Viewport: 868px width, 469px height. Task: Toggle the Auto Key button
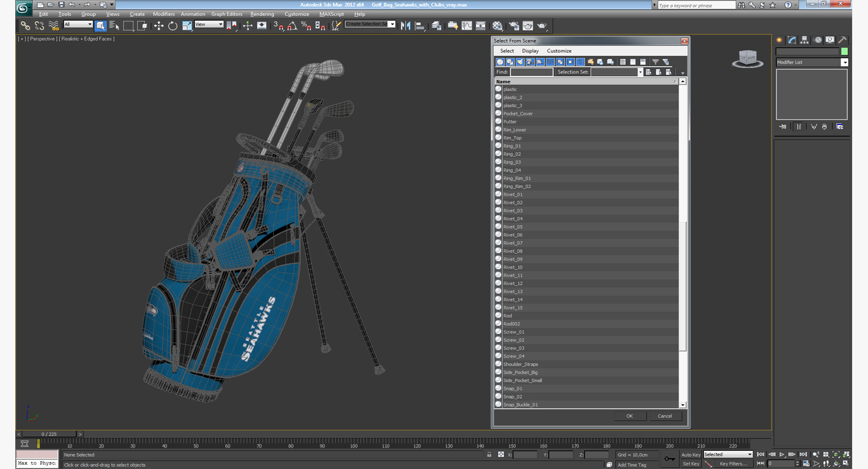click(x=691, y=455)
